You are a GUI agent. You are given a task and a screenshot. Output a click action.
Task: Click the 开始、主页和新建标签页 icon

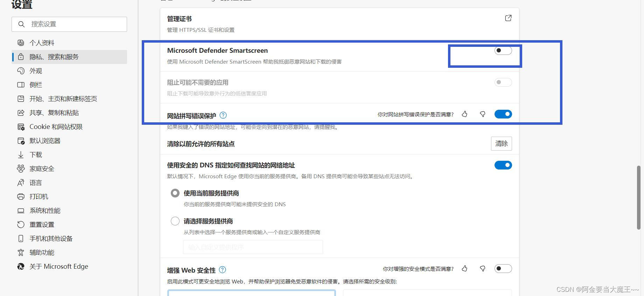click(21, 99)
